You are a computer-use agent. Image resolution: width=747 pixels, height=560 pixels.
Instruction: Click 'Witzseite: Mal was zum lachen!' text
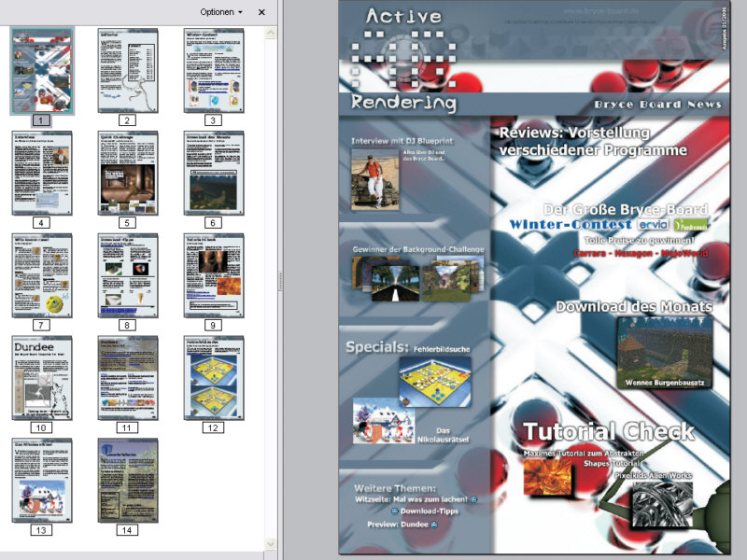pyautogui.click(x=411, y=499)
